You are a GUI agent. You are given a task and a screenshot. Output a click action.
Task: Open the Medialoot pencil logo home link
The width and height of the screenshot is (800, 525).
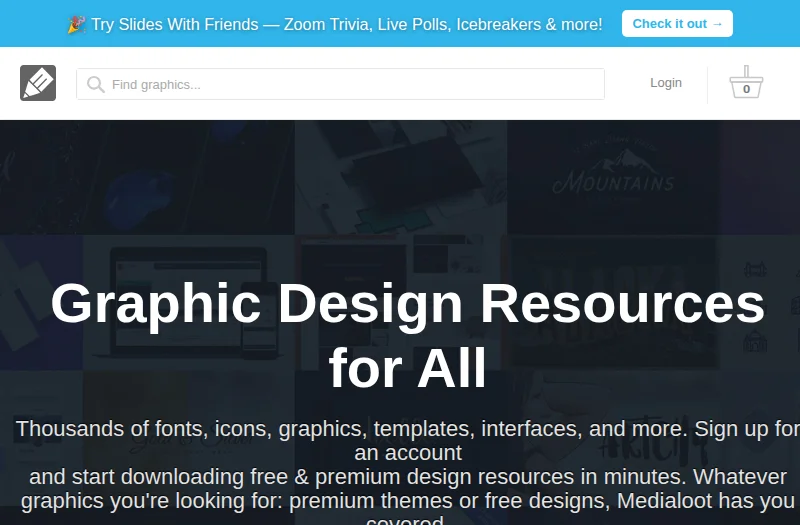tap(38, 83)
